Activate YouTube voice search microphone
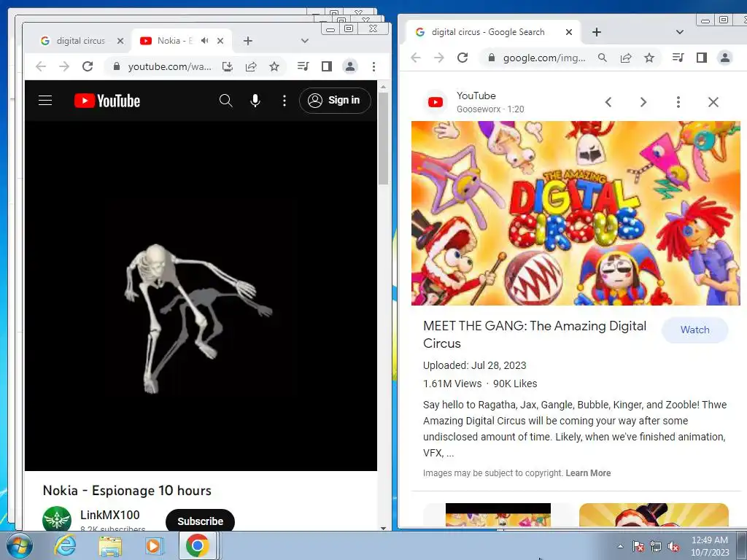 pyautogui.click(x=255, y=101)
